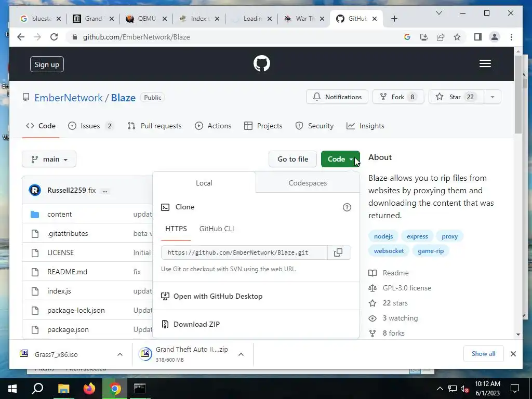This screenshot has width=532, height=399.
Task: Click the Chrome forward arrow
Action: coord(37,37)
